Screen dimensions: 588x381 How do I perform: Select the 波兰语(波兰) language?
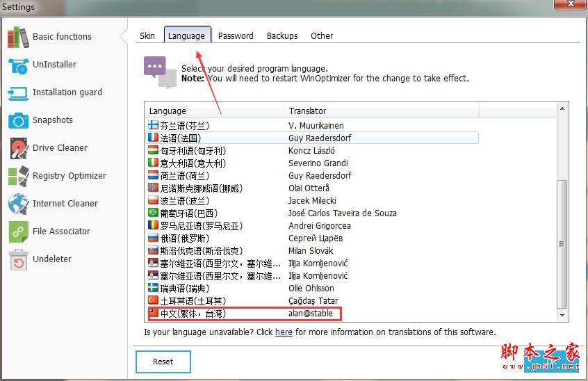(184, 201)
